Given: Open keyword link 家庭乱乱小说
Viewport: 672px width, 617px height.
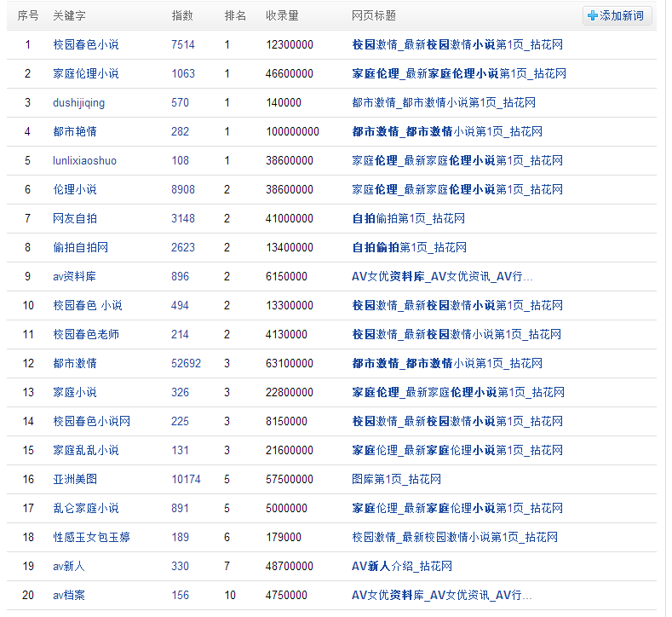Looking at the screenshot, I should tap(86, 450).
